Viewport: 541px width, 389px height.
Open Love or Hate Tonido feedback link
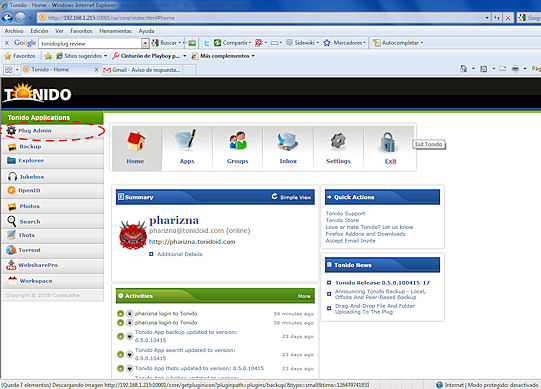click(369, 227)
